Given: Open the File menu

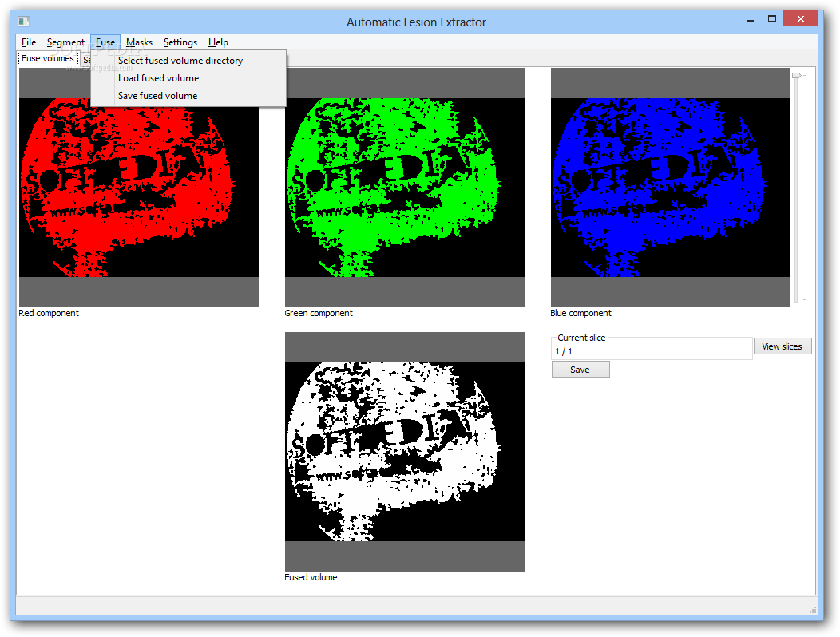Looking at the screenshot, I should (x=29, y=42).
